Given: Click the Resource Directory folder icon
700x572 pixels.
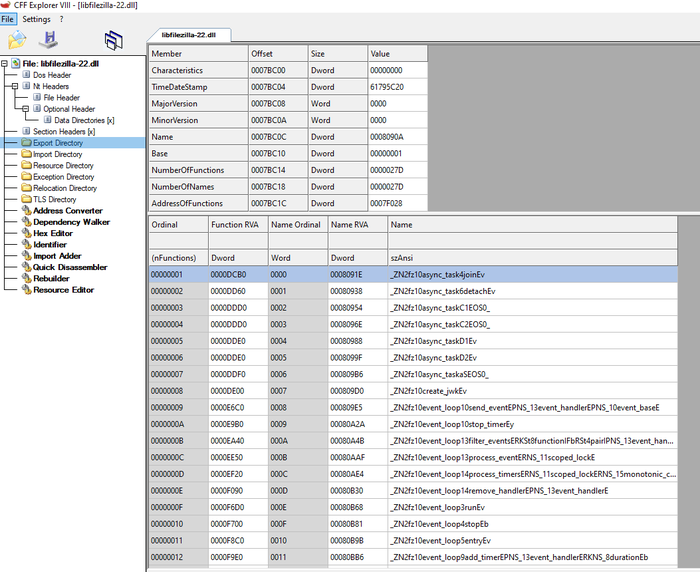Looking at the screenshot, I should 26,165.
